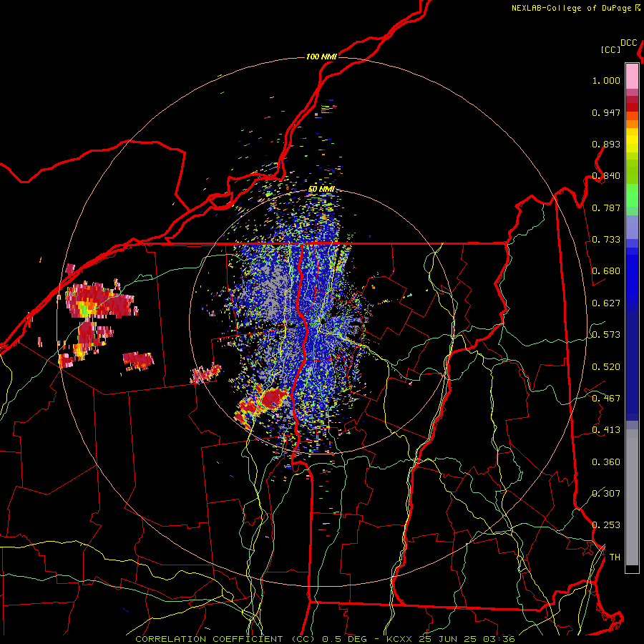Click the NEXLAB-College of DuPage credit text

[x=571, y=8]
